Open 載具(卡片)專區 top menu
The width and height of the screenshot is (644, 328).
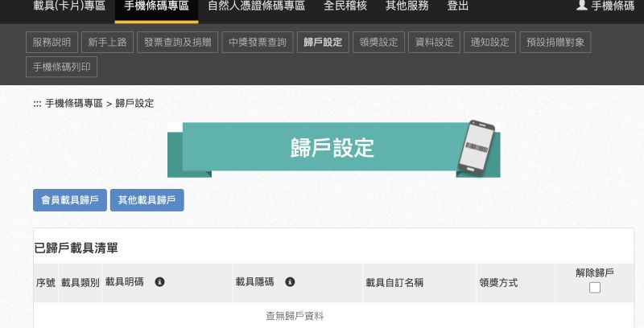tap(69, 6)
